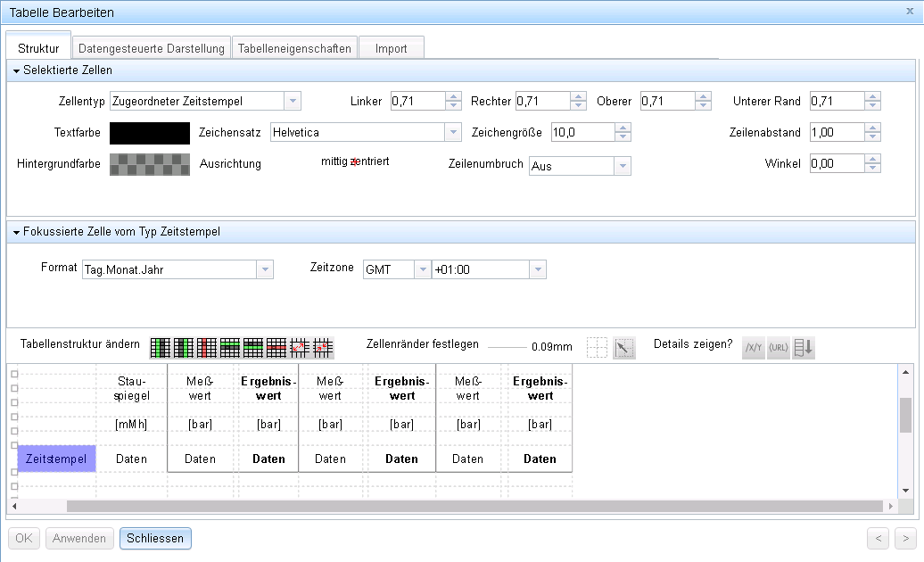Pick the black Textfarbe color swatch
Viewport: 924px width, 562px height.
pyautogui.click(x=150, y=133)
